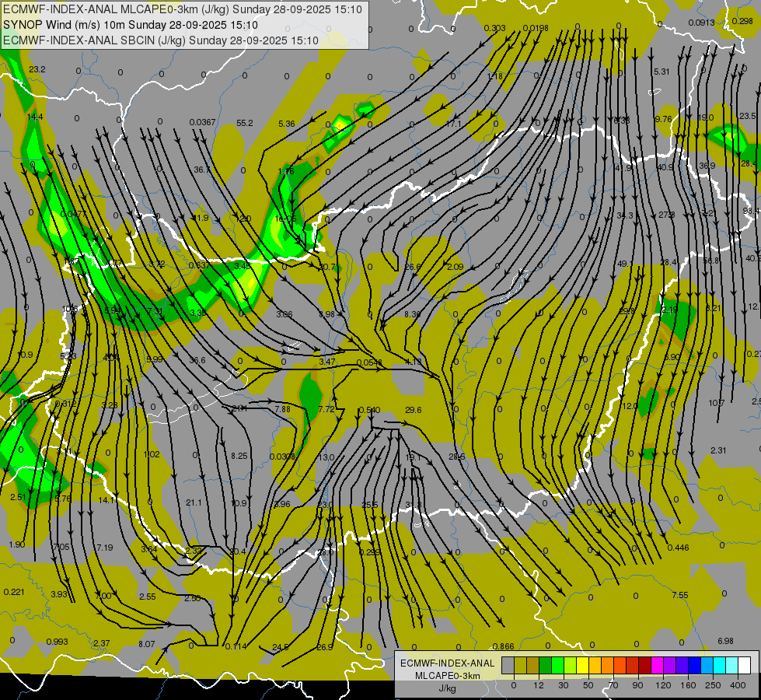Click the map value '0.221'

(13, 592)
